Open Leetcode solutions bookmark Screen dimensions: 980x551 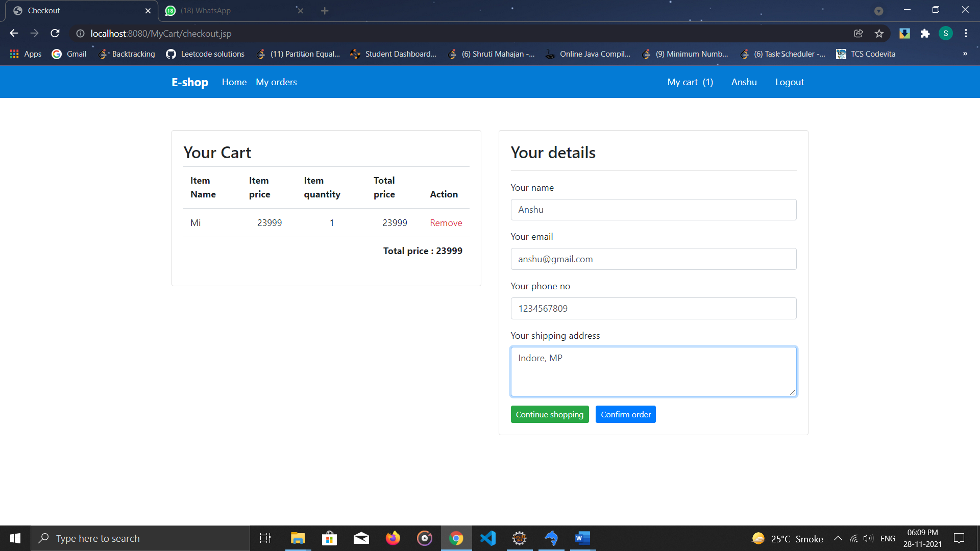(x=205, y=54)
